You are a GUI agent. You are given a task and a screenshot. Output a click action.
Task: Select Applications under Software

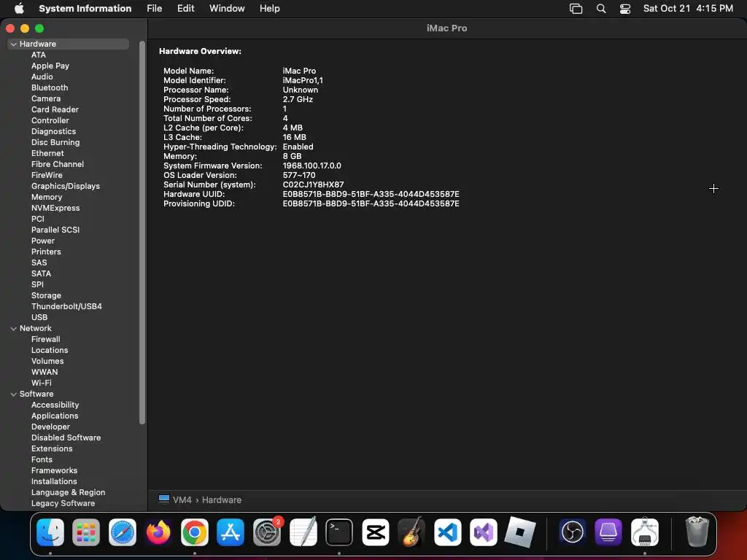tap(55, 416)
